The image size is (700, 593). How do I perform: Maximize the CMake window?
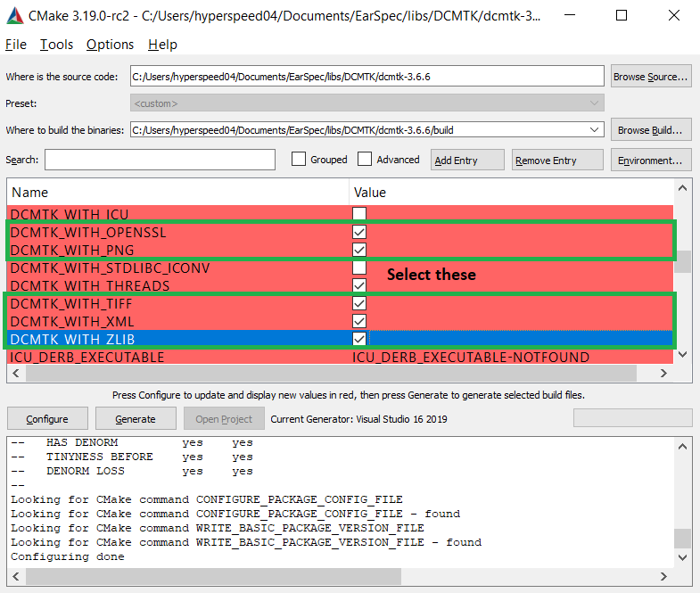[x=622, y=16]
